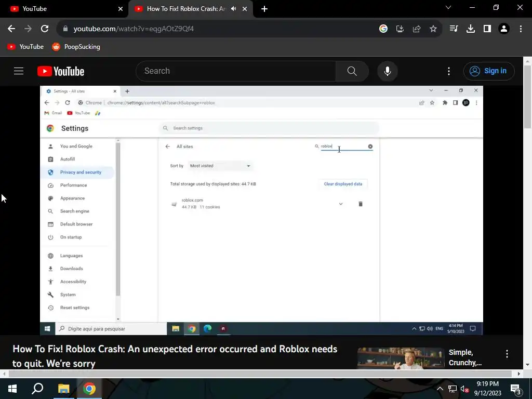The width and height of the screenshot is (532, 399).
Task: Click the trash icon for roblox.com
Action: pyautogui.click(x=361, y=204)
